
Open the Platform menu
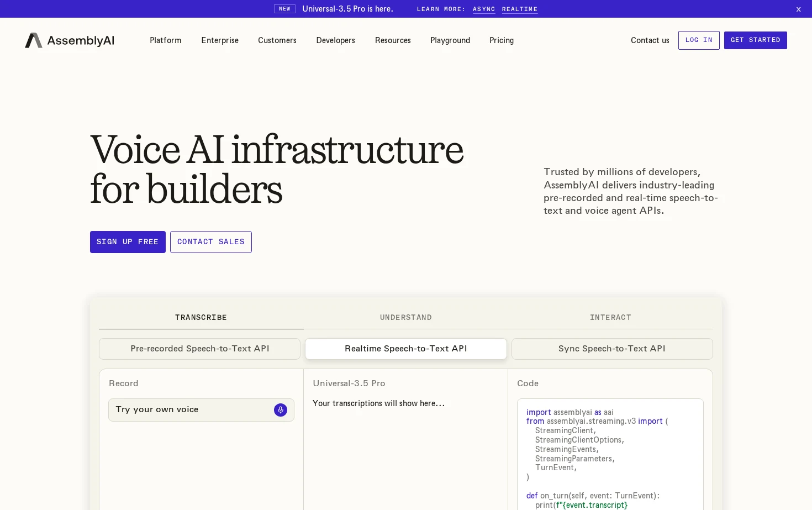(x=166, y=40)
